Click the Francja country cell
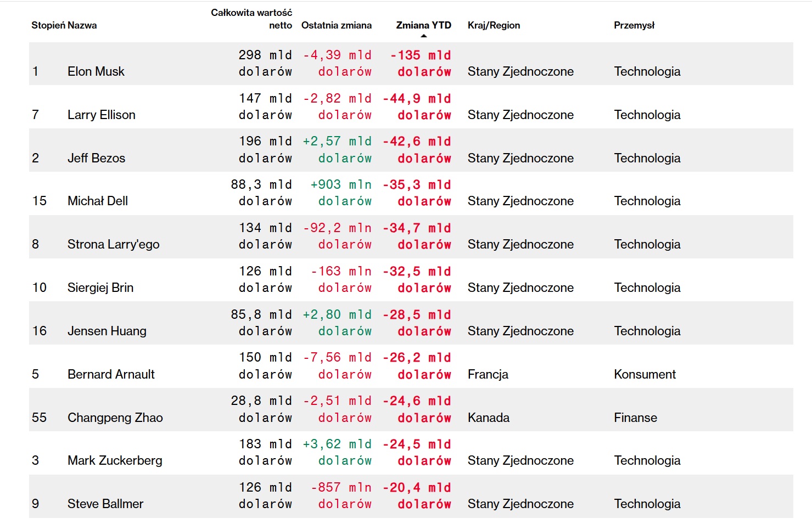The image size is (812, 524). tap(488, 374)
